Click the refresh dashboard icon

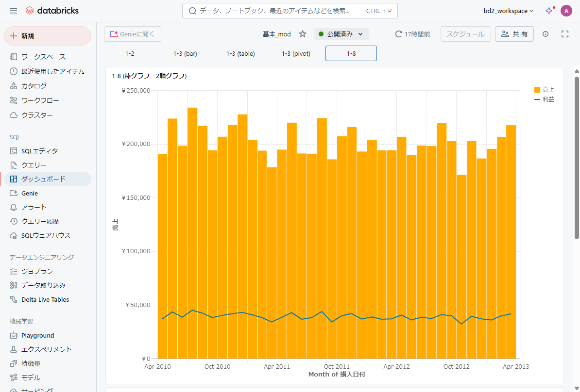click(398, 34)
